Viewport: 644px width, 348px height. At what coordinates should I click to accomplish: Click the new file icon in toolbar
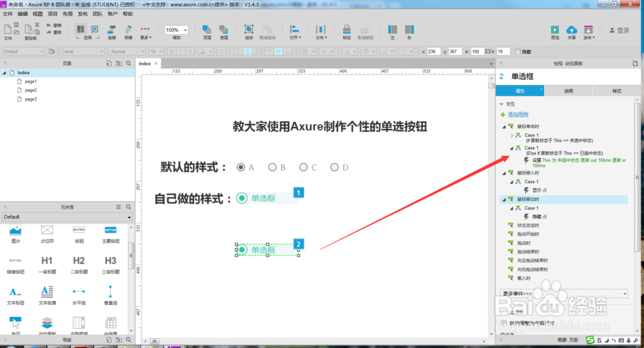tap(7, 29)
